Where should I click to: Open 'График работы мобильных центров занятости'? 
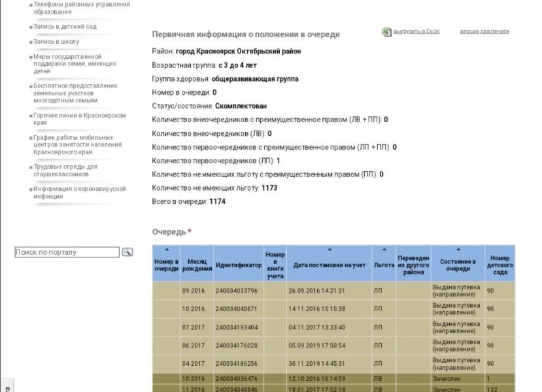(73, 145)
